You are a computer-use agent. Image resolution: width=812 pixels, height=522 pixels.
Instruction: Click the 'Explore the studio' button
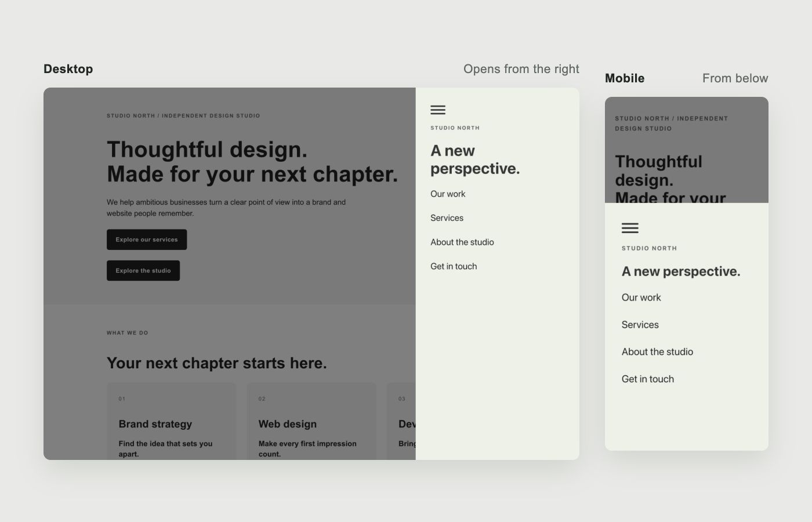pyautogui.click(x=143, y=271)
